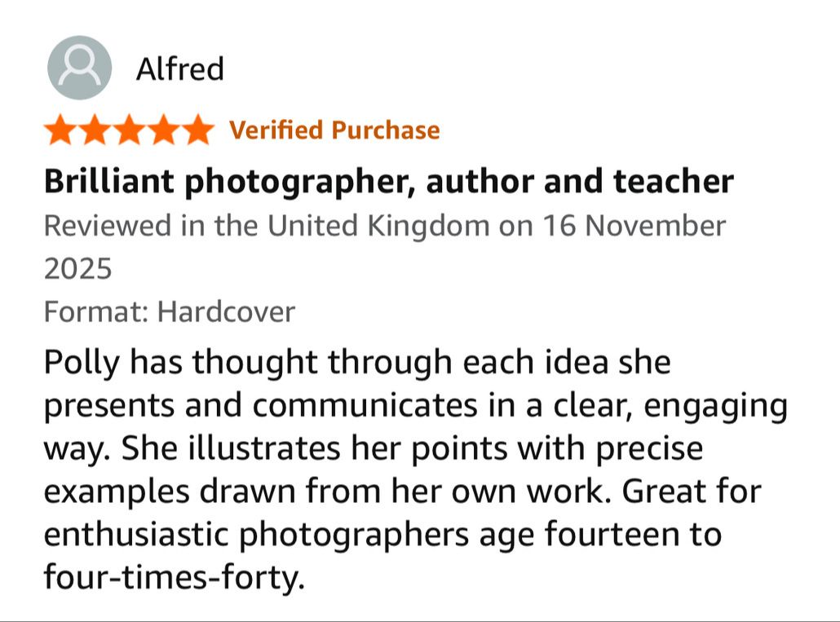
Task: Click the word 'Polly' in review body
Action: (82, 363)
